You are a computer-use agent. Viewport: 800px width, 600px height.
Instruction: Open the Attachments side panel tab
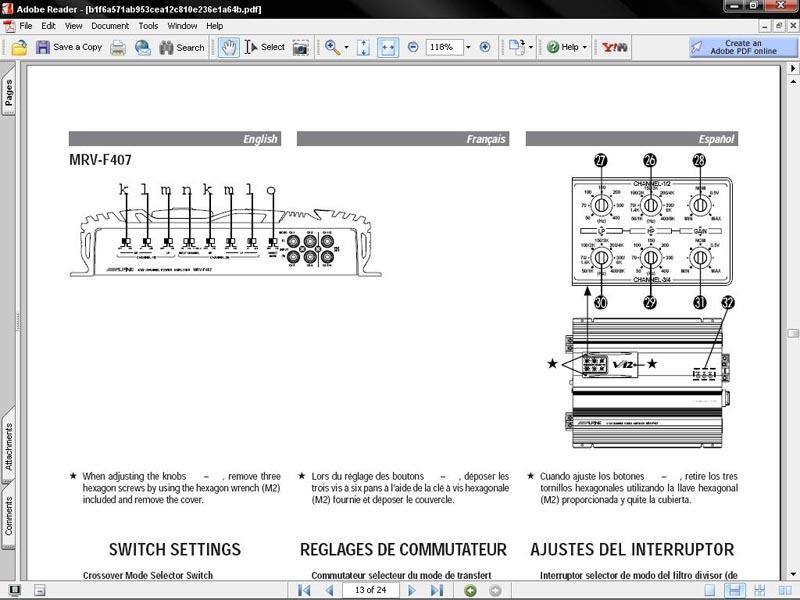(9, 446)
